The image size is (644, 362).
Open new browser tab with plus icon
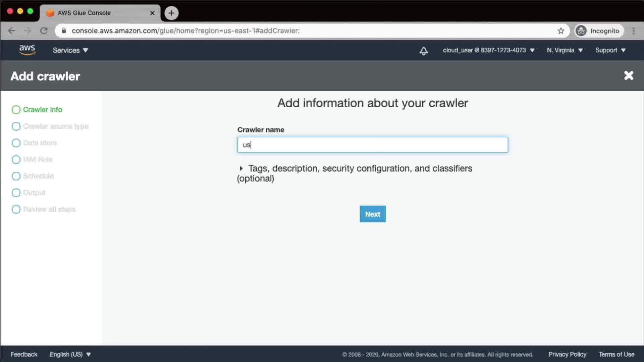pyautogui.click(x=171, y=13)
